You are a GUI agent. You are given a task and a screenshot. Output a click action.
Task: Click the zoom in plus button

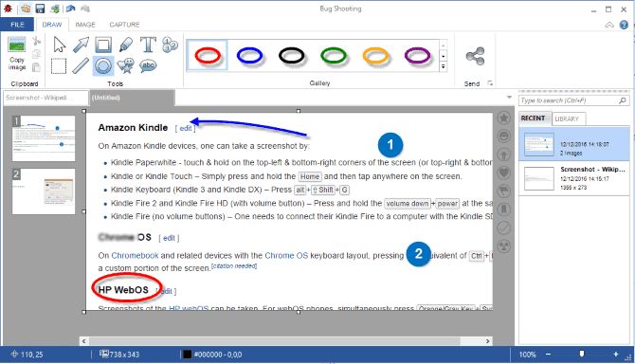point(615,355)
